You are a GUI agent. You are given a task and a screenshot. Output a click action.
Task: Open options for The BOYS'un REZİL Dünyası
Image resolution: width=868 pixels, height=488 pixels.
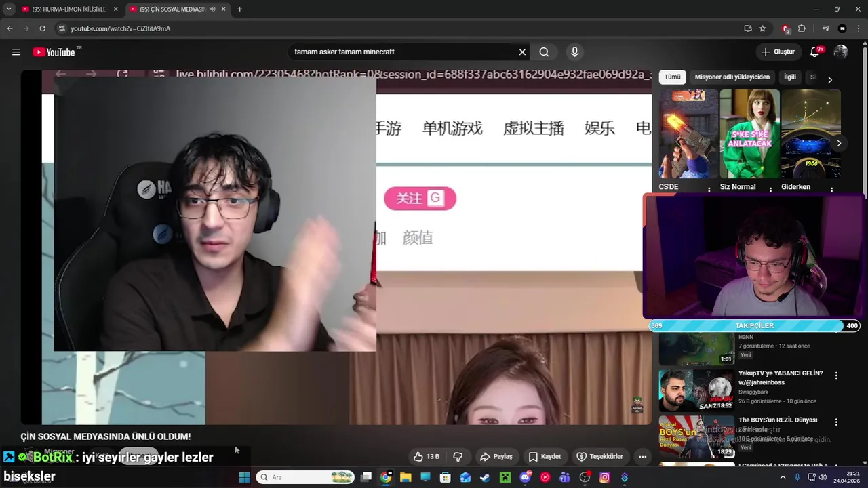pyautogui.click(x=836, y=422)
